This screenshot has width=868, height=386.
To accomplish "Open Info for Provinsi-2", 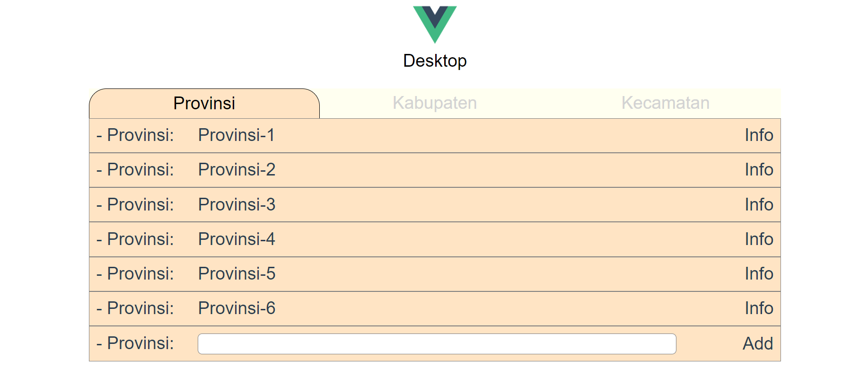I will pyautogui.click(x=758, y=170).
